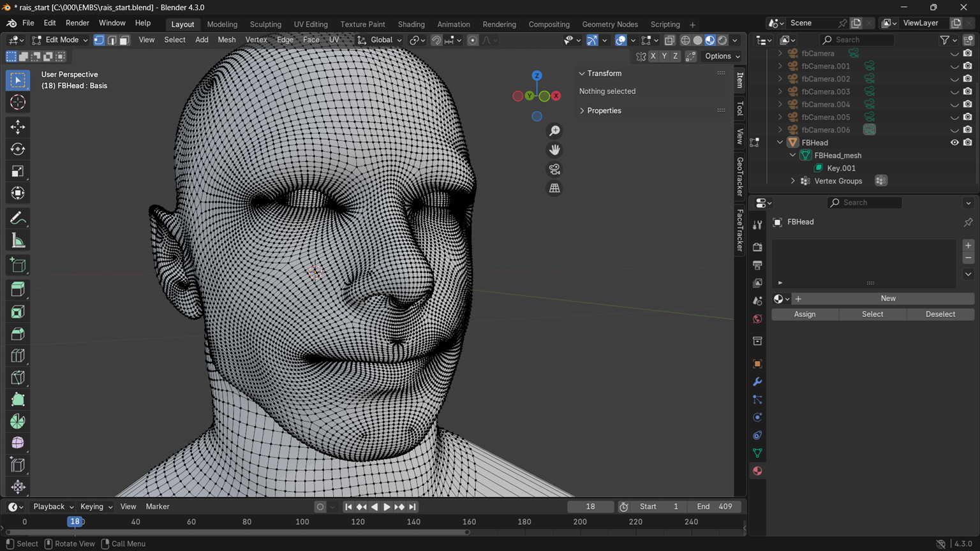Select the Edge Slide tool

point(18,466)
